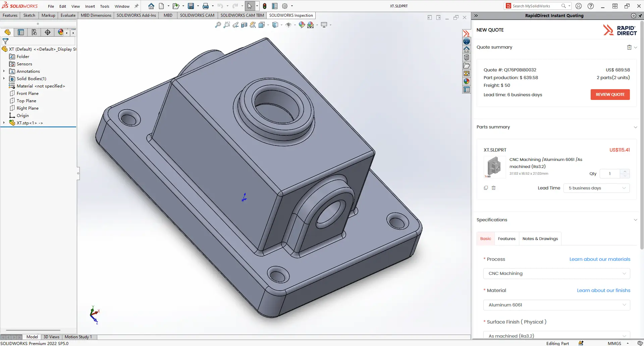The width and height of the screenshot is (644, 346).
Task: Click Previous View icon
Action: point(235,25)
